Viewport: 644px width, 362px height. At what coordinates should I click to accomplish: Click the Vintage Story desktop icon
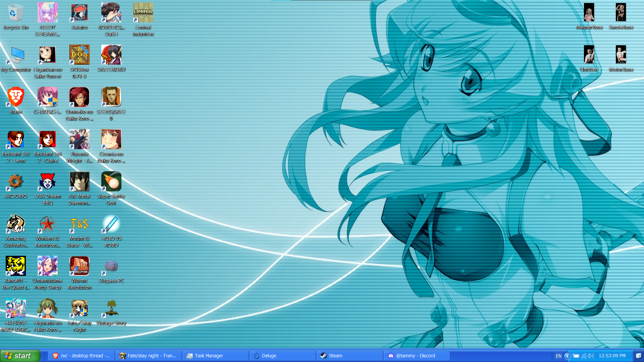click(111, 308)
